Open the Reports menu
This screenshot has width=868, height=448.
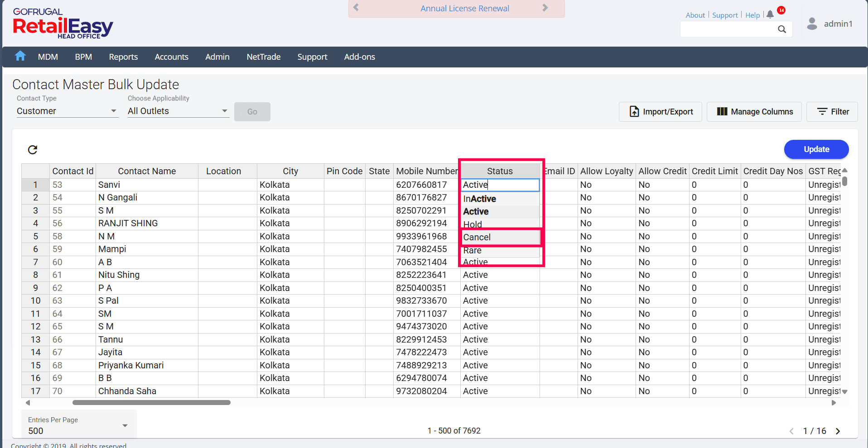click(x=123, y=57)
